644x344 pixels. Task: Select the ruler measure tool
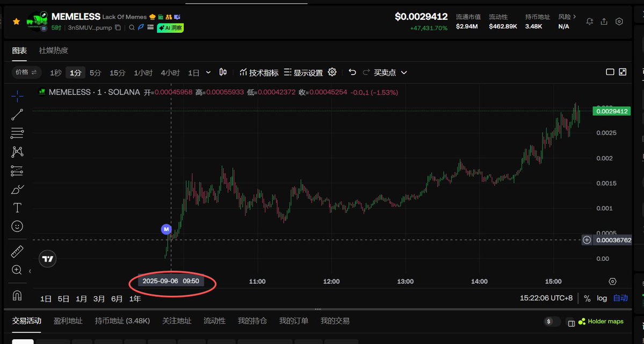click(x=17, y=252)
